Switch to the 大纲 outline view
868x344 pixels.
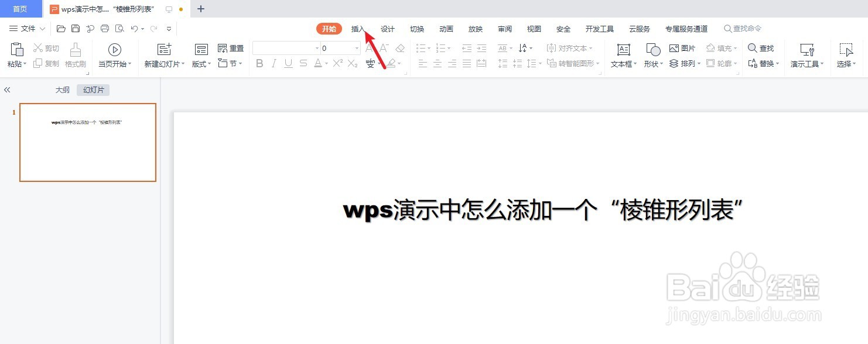(x=63, y=90)
